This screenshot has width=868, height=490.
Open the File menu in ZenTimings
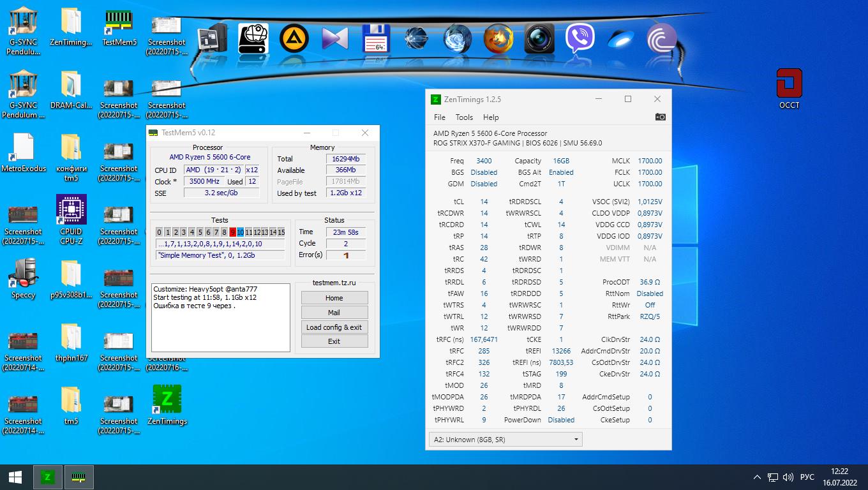[440, 117]
